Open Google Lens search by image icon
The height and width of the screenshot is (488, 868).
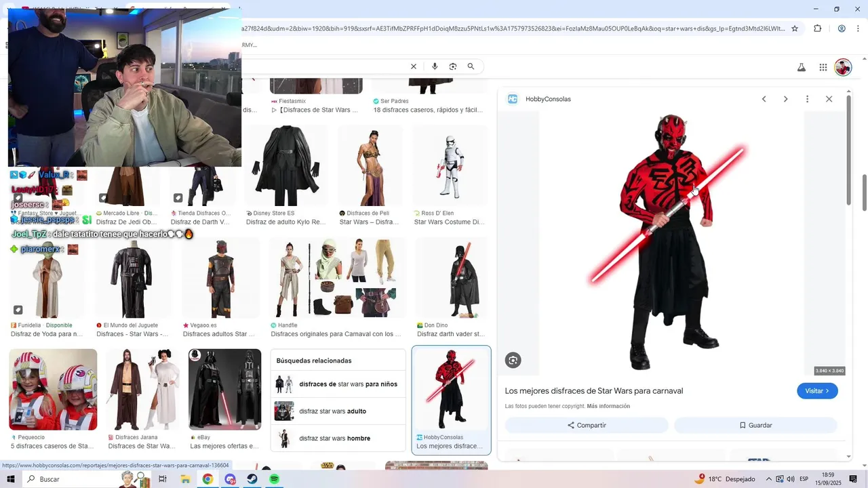[452, 66]
